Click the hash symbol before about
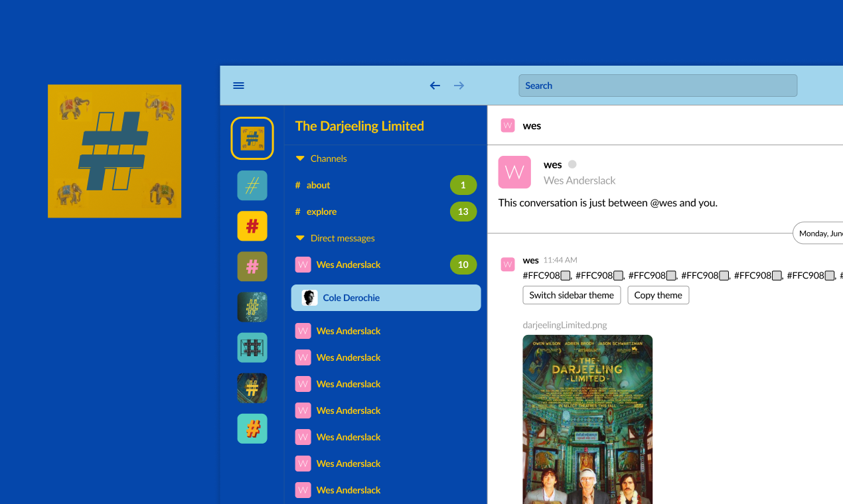The height and width of the screenshot is (504, 843). (x=297, y=185)
